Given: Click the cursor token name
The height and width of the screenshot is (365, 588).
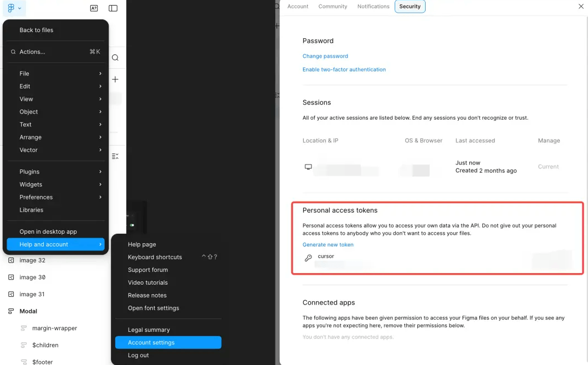Looking at the screenshot, I should click(325, 256).
